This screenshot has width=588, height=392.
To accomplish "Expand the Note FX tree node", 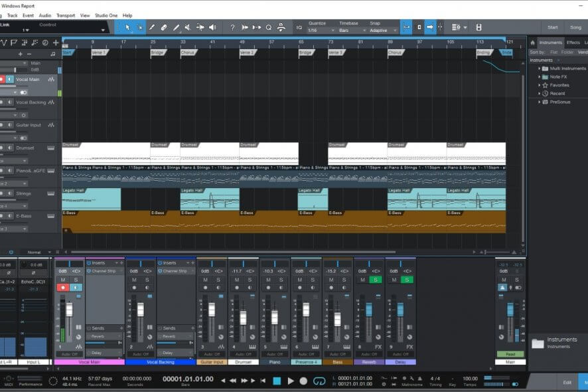I will [x=540, y=76].
